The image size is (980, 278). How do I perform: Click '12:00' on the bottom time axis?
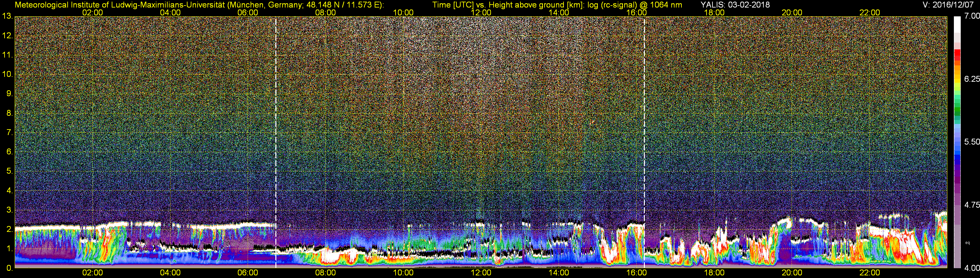[x=481, y=273]
